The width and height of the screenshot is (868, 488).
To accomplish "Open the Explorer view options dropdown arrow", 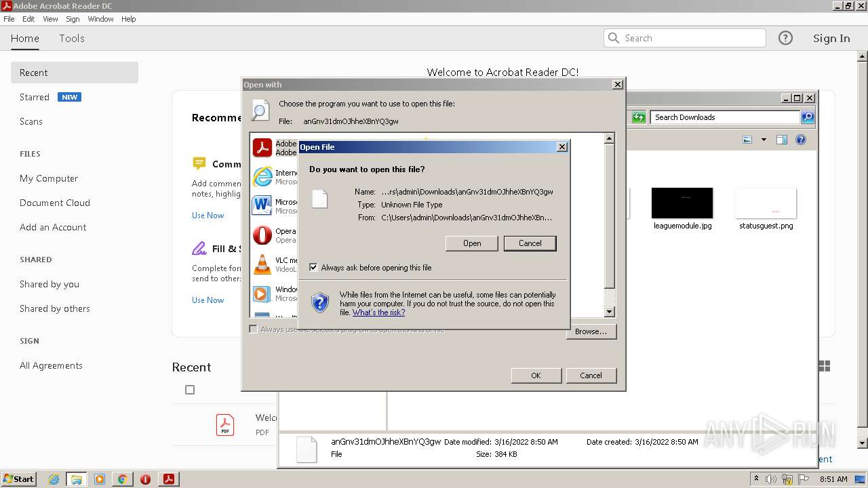I will 764,140.
